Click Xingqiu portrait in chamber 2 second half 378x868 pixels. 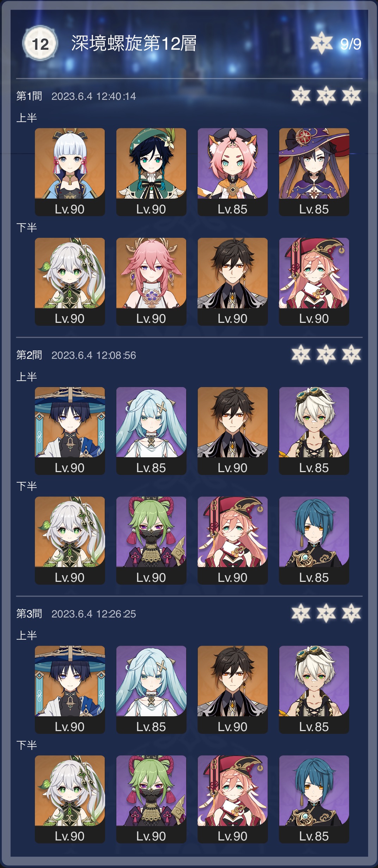click(314, 541)
